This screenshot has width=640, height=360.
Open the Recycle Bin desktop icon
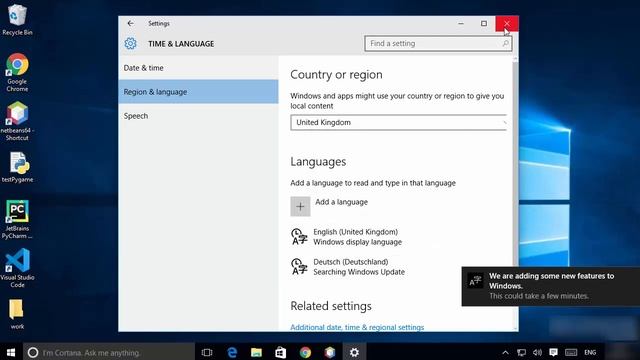pos(17,20)
